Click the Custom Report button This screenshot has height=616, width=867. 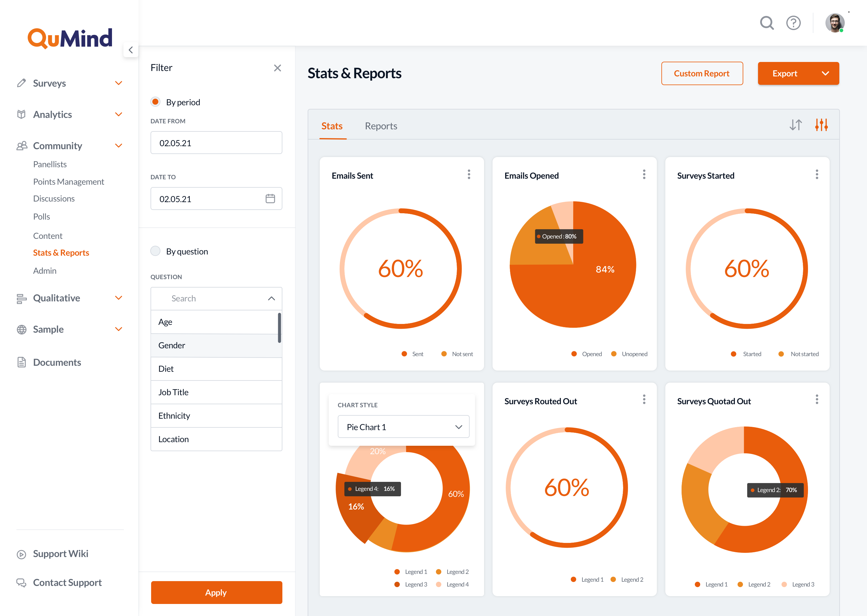pyautogui.click(x=702, y=73)
